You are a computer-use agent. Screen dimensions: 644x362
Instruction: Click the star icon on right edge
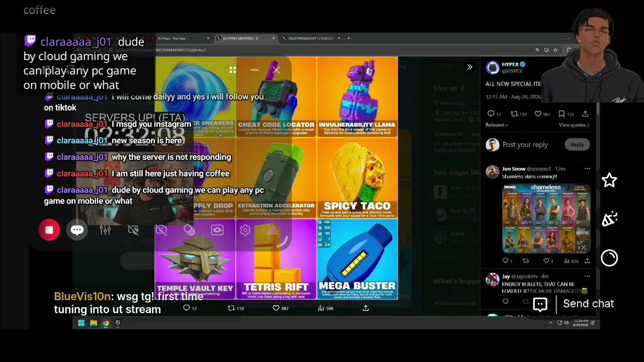[609, 180]
